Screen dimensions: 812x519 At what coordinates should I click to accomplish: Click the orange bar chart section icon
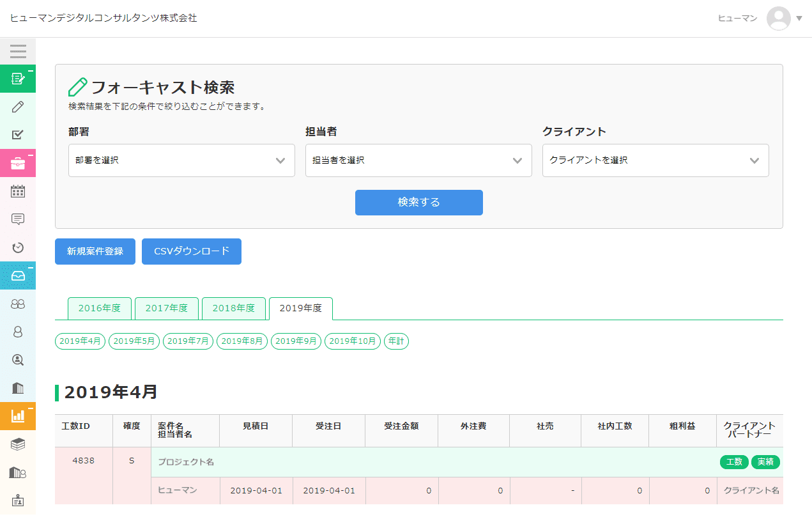tap(18, 416)
